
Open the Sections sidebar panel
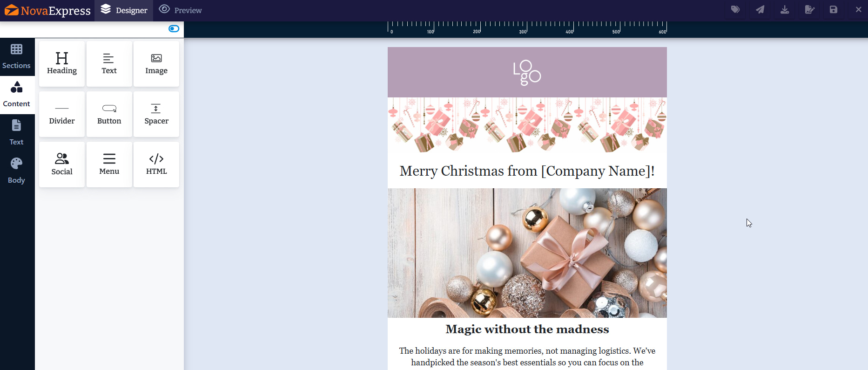point(17,57)
